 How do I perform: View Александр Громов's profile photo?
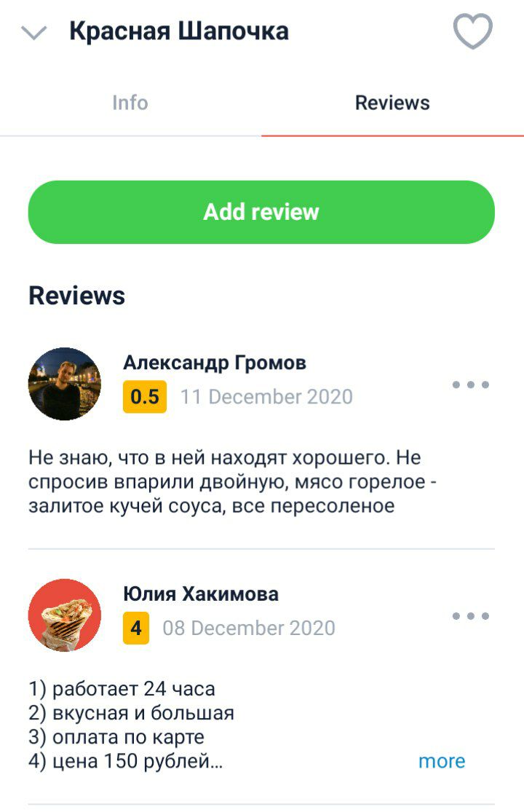tap(65, 384)
